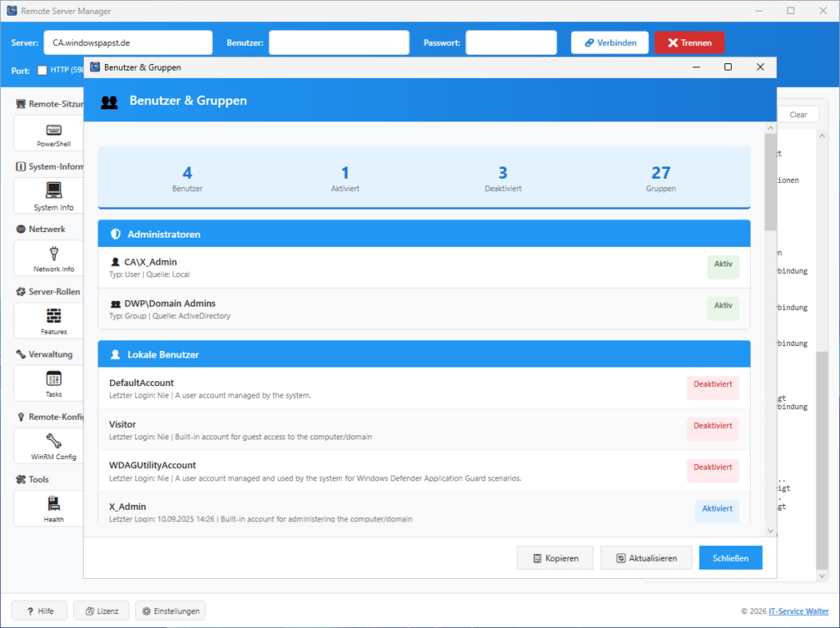Toggle X_Admin to Aktiviert
The height and width of the screenshot is (628, 840).
point(716,509)
